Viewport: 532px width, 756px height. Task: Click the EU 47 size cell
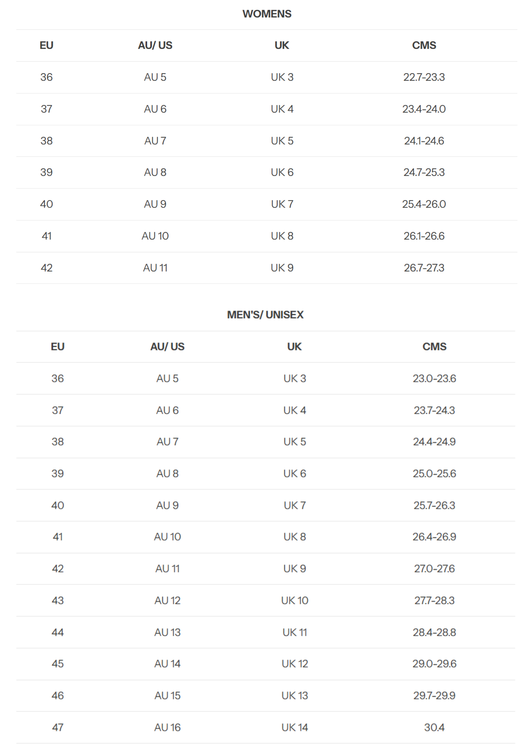58,727
